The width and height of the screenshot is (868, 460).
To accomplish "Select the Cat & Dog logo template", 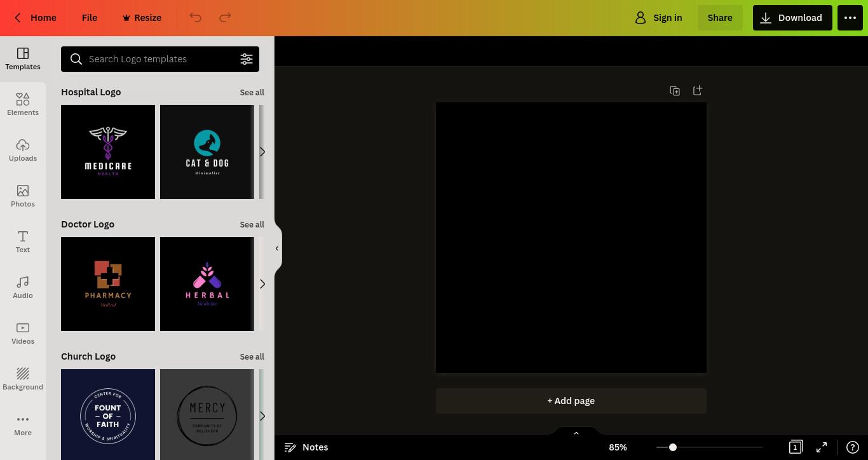I will (207, 152).
